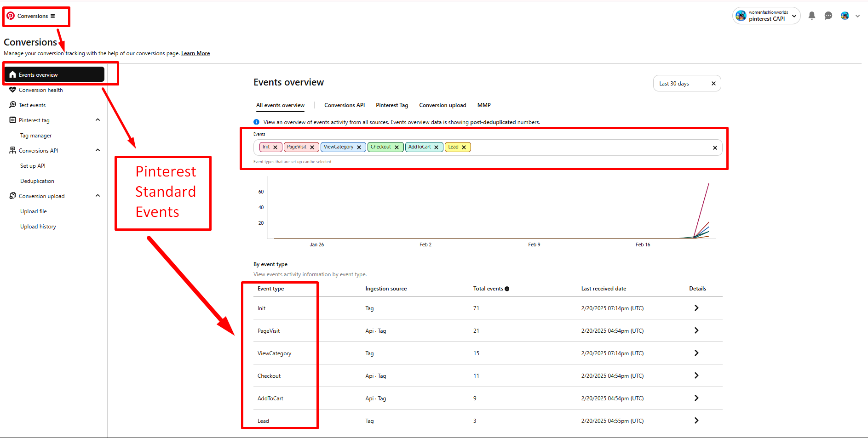Viewport: 868px width, 438px height.
Task: Open details arrow for Init event
Action: point(696,308)
